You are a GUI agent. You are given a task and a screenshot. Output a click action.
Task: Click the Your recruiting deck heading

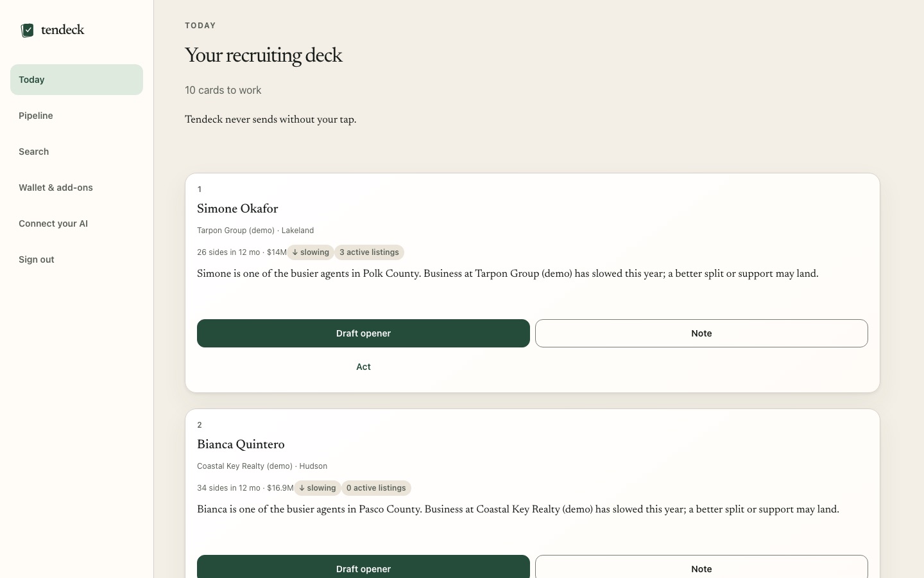[x=264, y=56]
